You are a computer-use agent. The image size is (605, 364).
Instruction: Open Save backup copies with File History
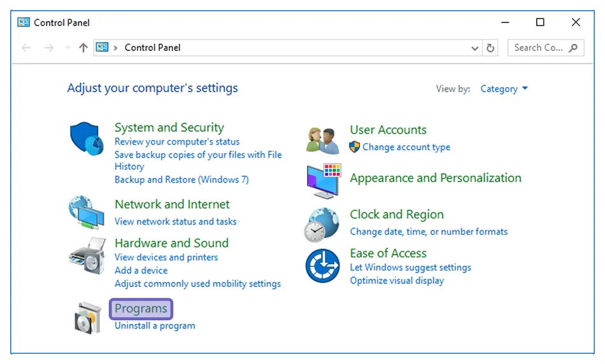[198, 160]
